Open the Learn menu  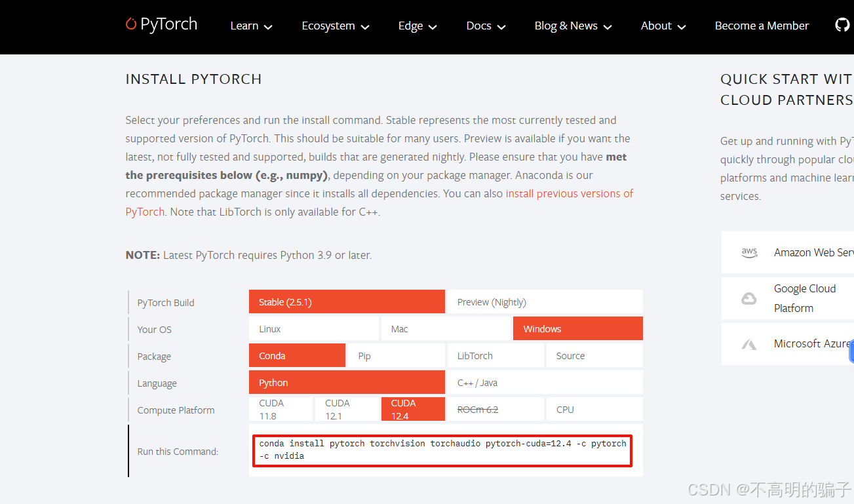(251, 26)
